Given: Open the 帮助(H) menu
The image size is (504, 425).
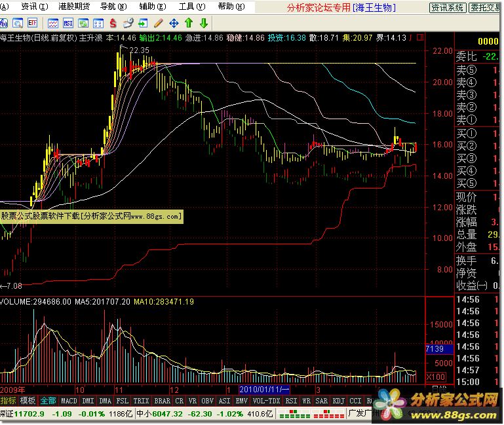Looking at the screenshot, I should 231,7.
